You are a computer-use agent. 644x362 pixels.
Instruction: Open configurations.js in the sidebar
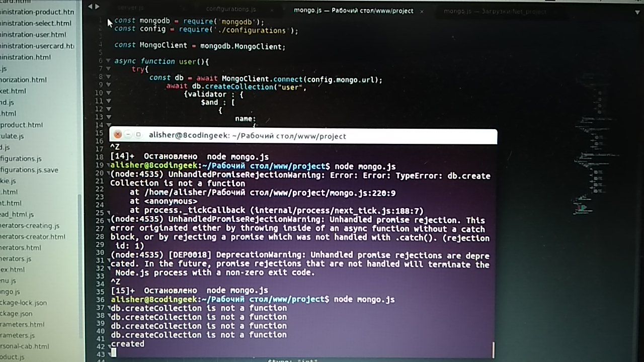tap(21, 159)
